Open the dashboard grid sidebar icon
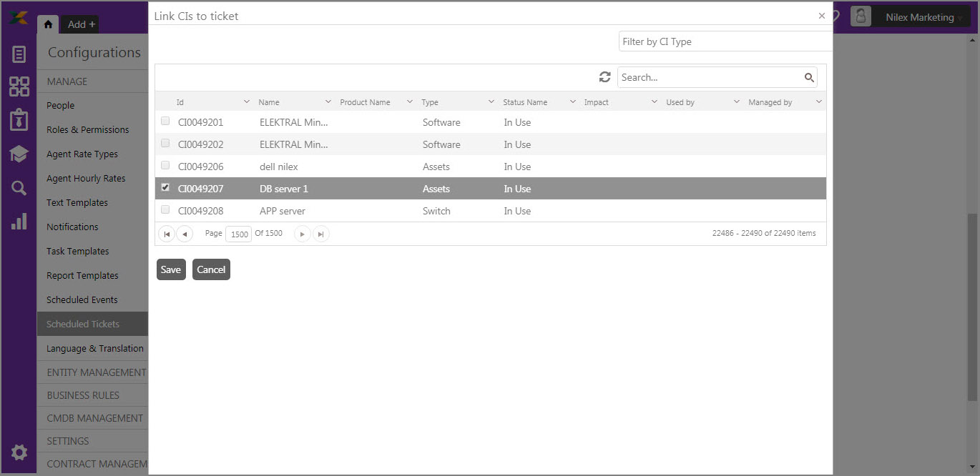 pos(19,86)
